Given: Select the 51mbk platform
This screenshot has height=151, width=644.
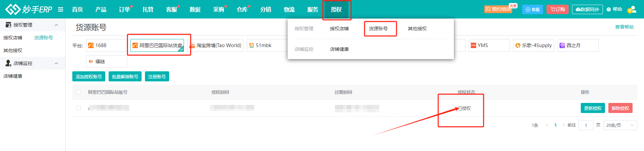Looking at the screenshot, I should pyautogui.click(x=267, y=45).
